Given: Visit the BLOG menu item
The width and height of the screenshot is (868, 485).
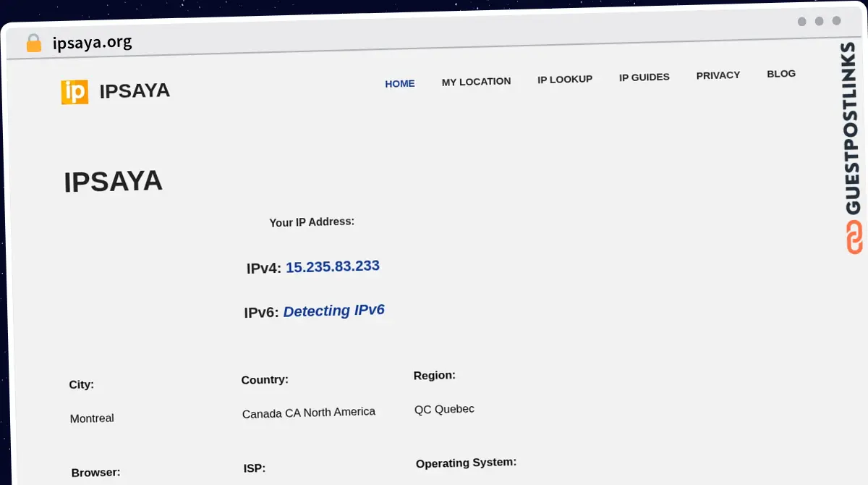Looking at the screenshot, I should pos(781,73).
